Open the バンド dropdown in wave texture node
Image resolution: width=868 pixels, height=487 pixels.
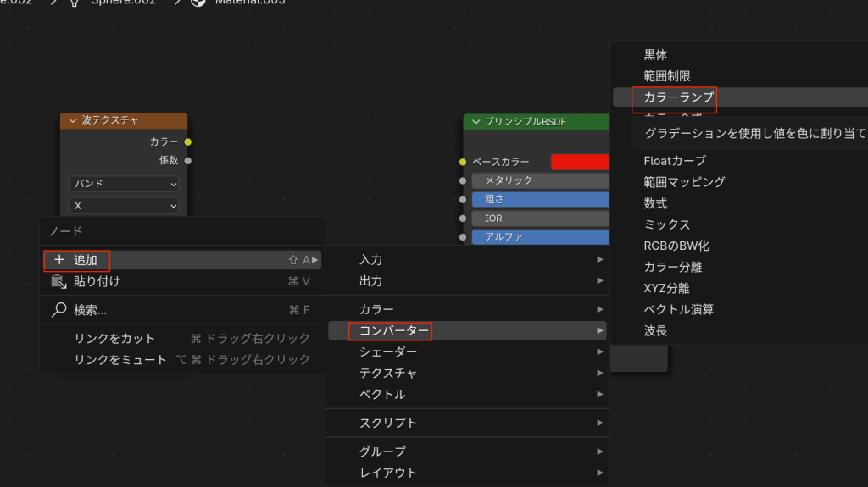pos(124,184)
